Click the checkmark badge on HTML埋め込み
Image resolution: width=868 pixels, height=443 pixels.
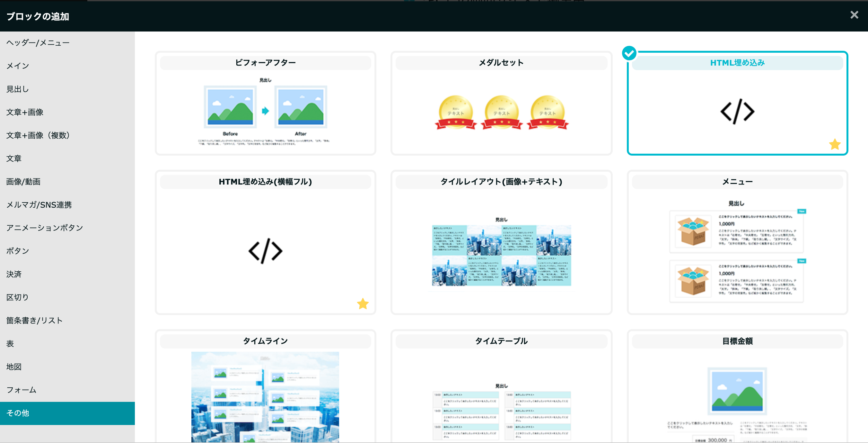[629, 53]
